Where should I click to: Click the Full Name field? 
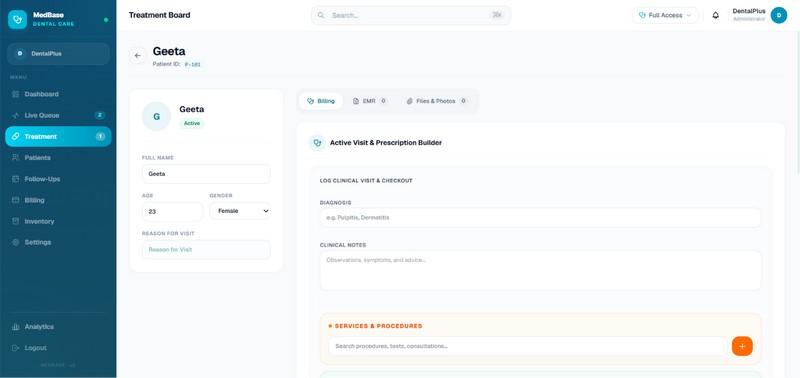(206, 174)
